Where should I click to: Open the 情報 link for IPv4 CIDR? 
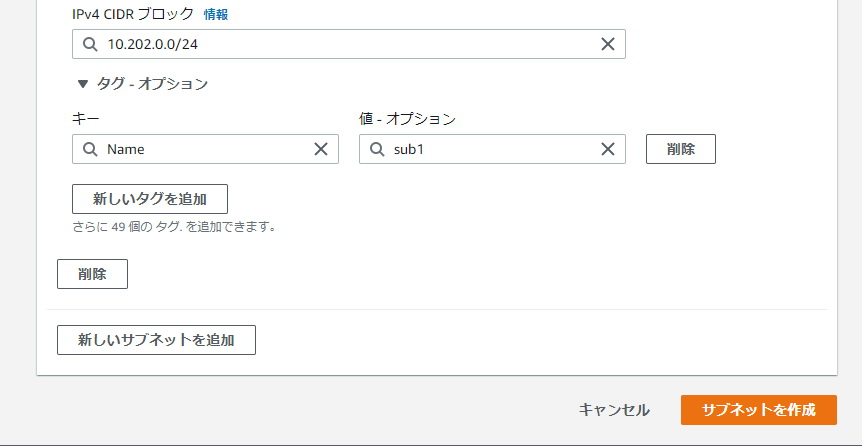pyautogui.click(x=216, y=15)
